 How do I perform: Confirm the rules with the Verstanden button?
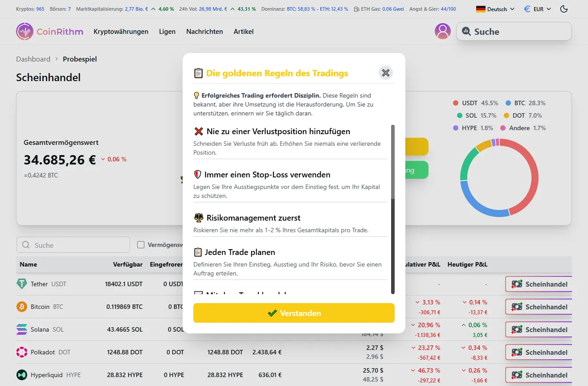[294, 313]
